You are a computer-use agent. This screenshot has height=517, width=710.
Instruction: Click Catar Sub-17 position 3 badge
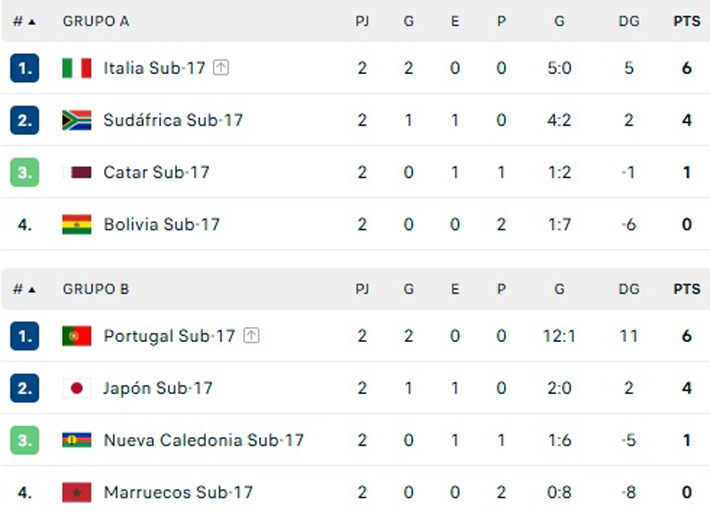pos(25,172)
